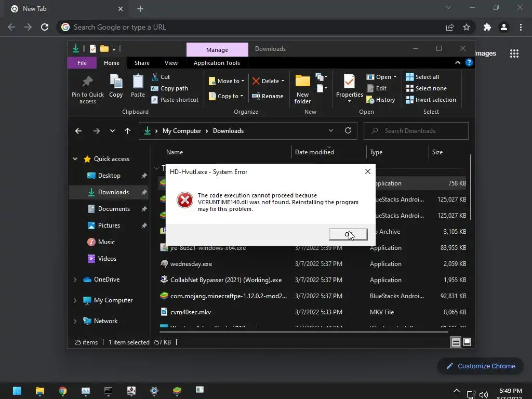
Task: Reload the Chrome page
Action: coord(45,27)
